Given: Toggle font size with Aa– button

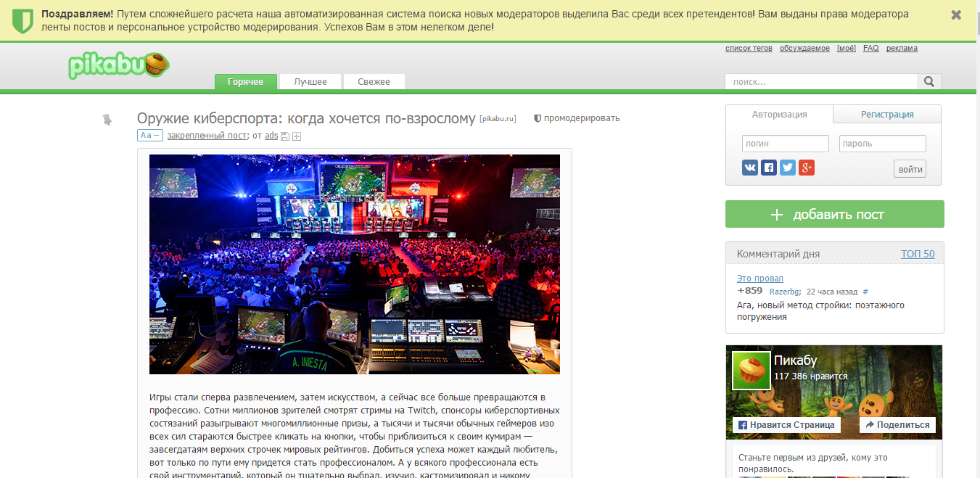Looking at the screenshot, I should coord(149,135).
